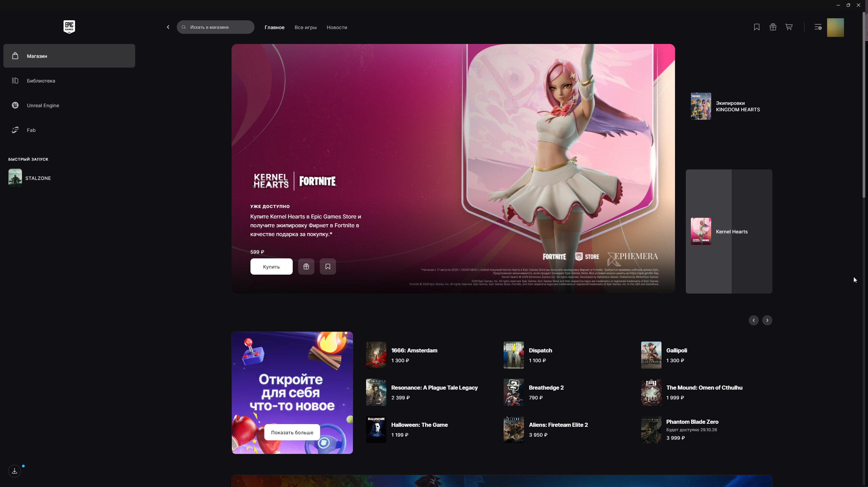Open the wishlist bookmark icon in header
The height and width of the screenshot is (487, 868).
[757, 27]
